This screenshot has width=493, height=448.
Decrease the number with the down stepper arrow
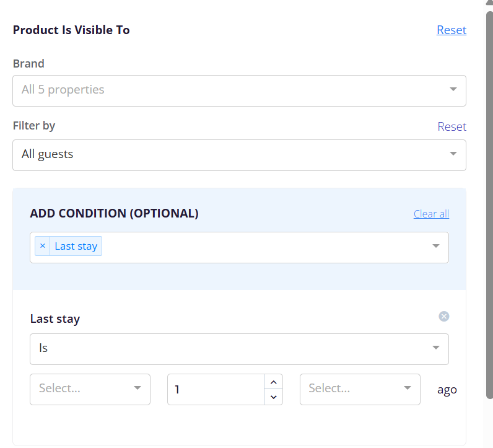(x=273, y=397)
